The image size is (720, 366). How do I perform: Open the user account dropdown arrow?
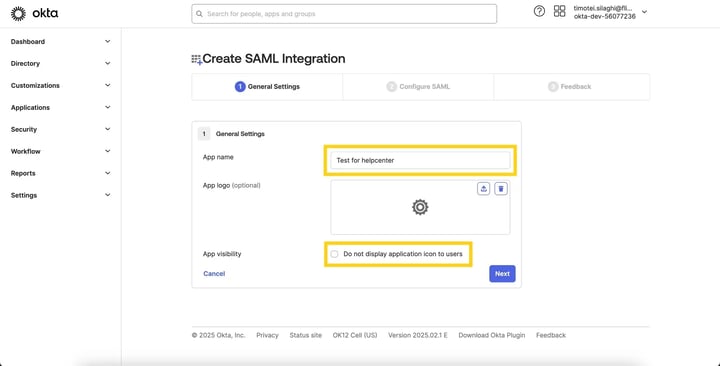[644, 12]
